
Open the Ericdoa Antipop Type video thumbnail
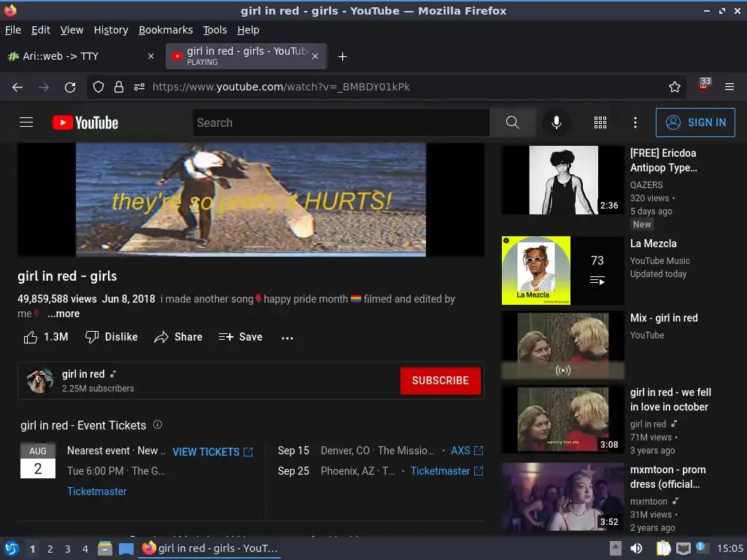(x=562, y=180)
